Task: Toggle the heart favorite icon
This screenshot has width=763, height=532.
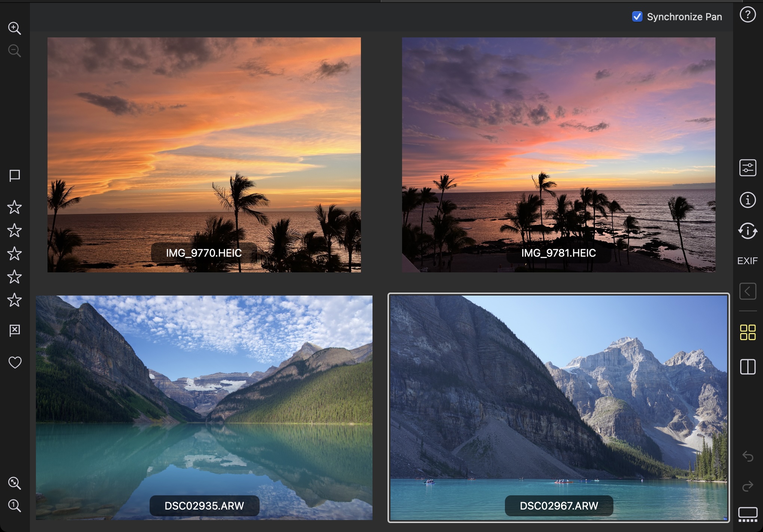Action: point(15,362)
